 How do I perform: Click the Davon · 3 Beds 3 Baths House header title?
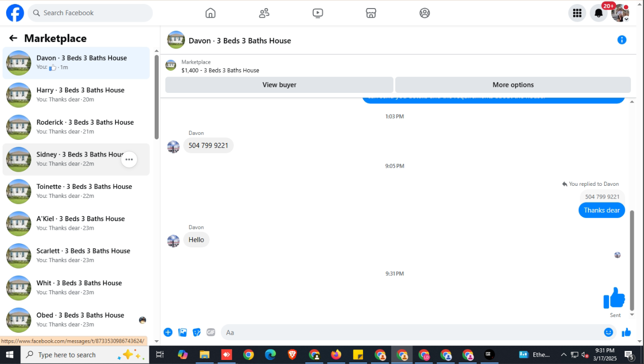(x=240, y=40)
